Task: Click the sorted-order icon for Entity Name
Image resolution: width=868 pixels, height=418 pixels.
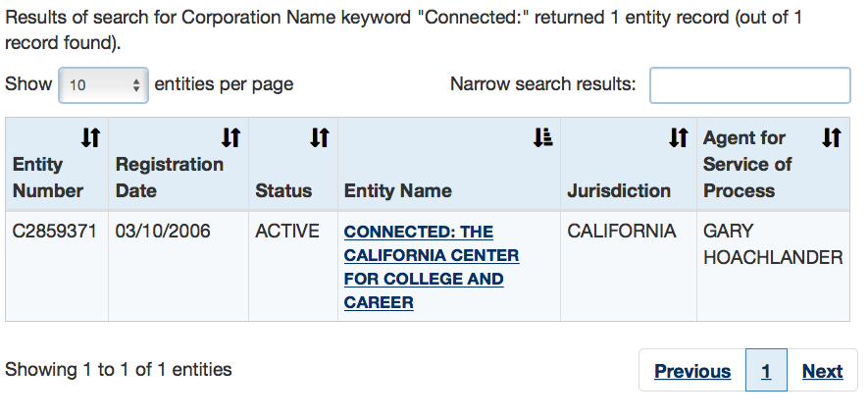Action: tap(543, 138)
